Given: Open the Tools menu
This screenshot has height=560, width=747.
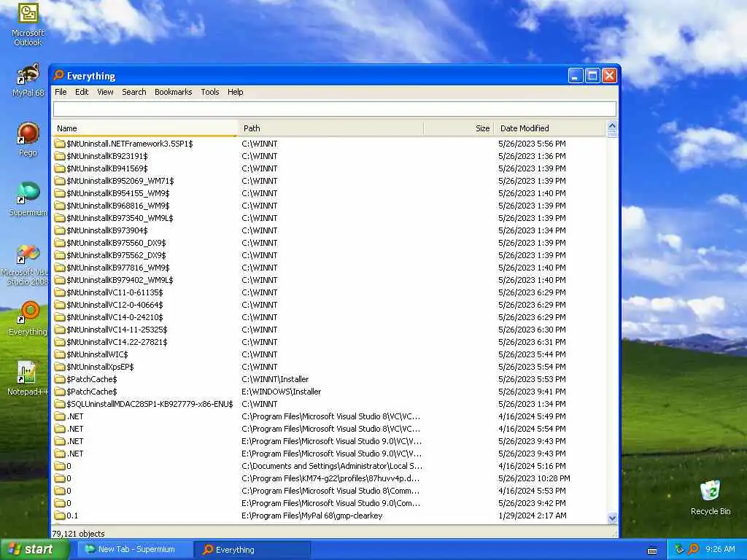Looking at the screenshot, I should point(209,92).
